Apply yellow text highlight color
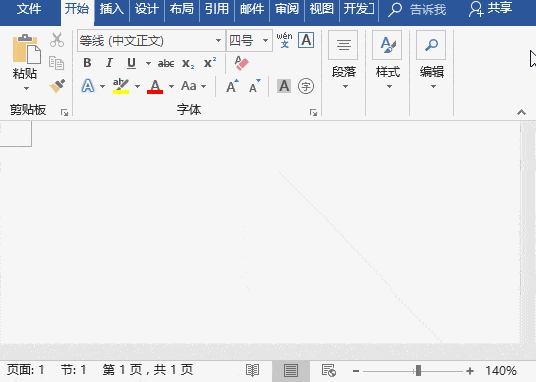The height and width of the screenshot is (382, 536). [x=121, y=85]
